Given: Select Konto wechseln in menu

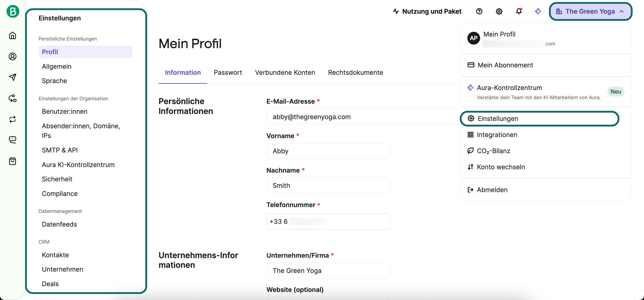Looking at the screenshot, I should (500, 167).
